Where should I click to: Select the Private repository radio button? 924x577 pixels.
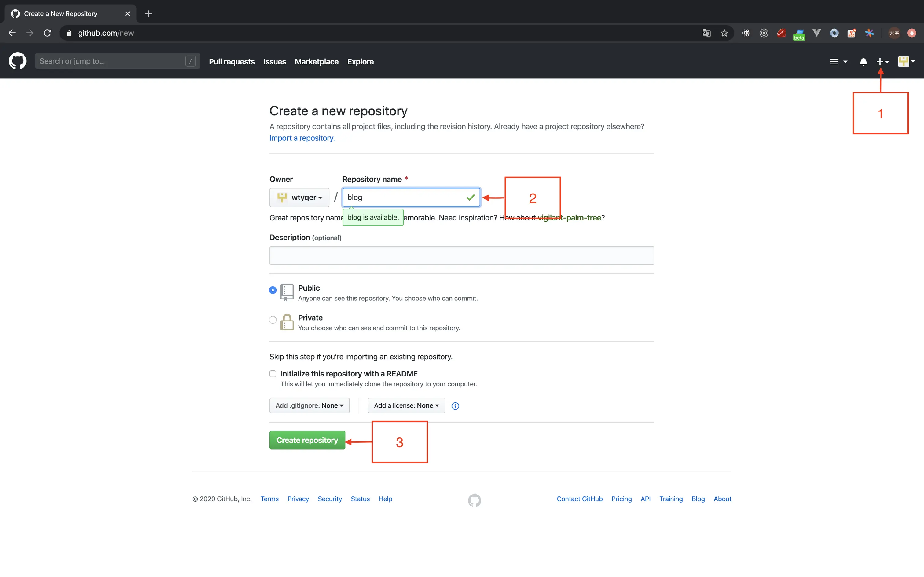point(273,320)
